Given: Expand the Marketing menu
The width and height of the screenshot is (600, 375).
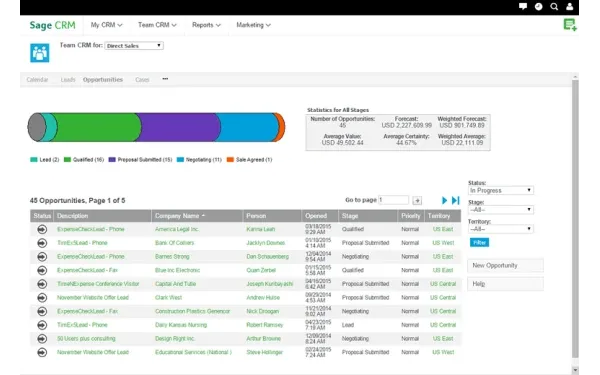Looking at the screenshot, I should point(253,25).
